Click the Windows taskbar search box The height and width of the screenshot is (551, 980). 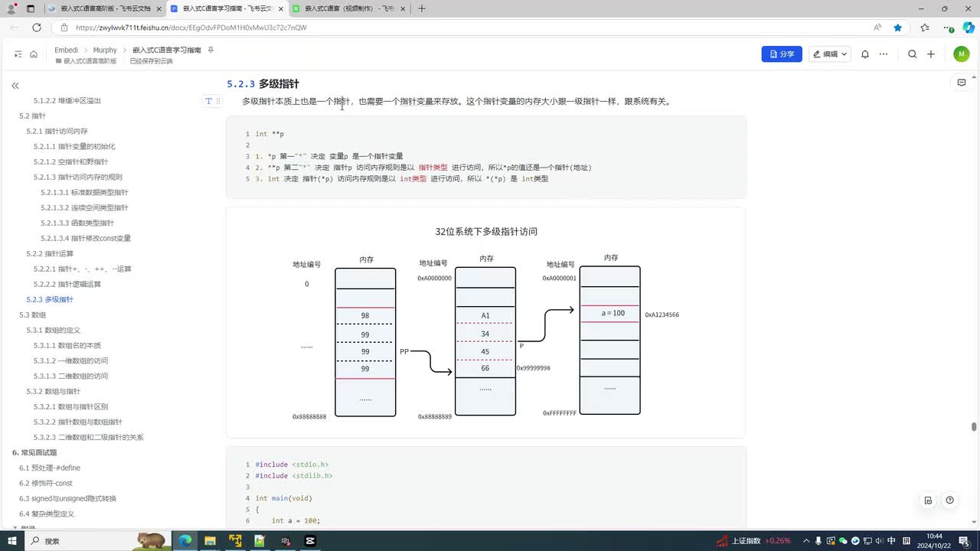point(99,540)
